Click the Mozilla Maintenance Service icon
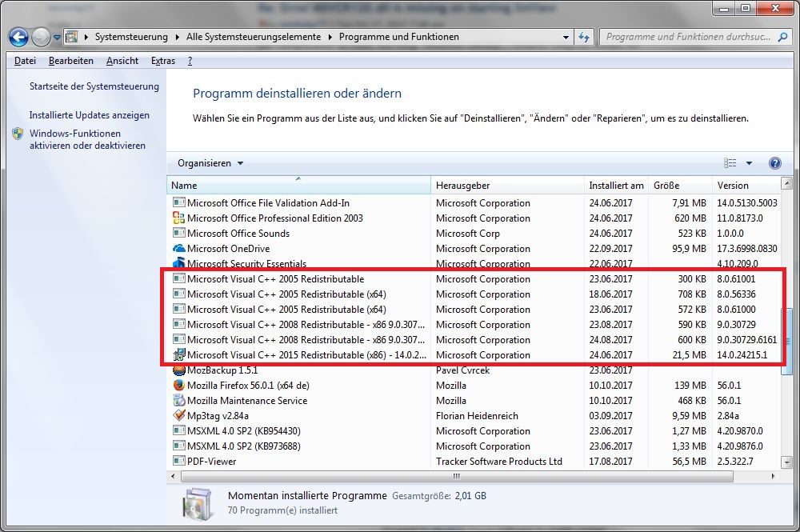The height and width of the screenshot is (532, 800). (178, 401)
